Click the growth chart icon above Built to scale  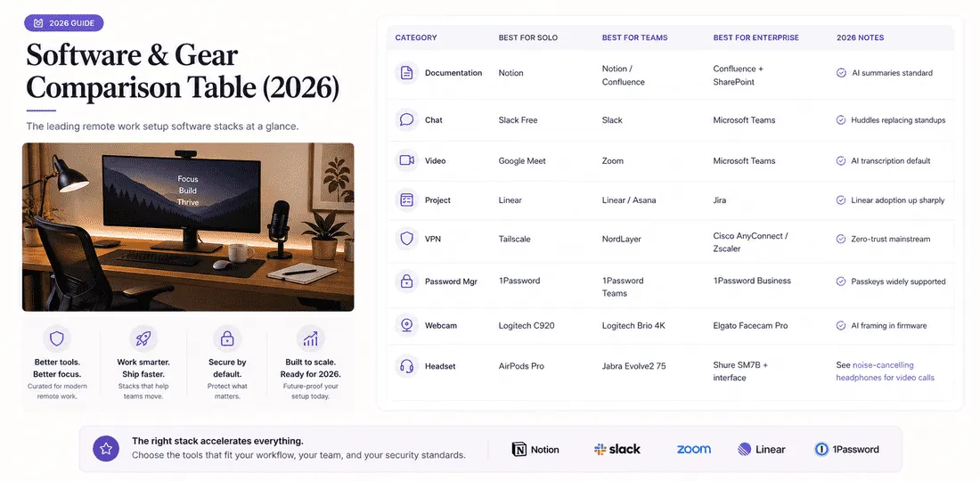click(311, 338)
